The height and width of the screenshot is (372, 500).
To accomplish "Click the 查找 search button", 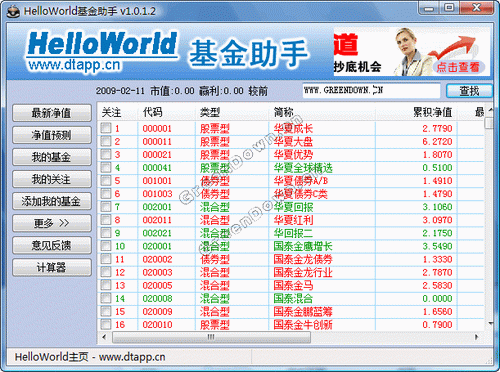I will [x=469, y=91].
